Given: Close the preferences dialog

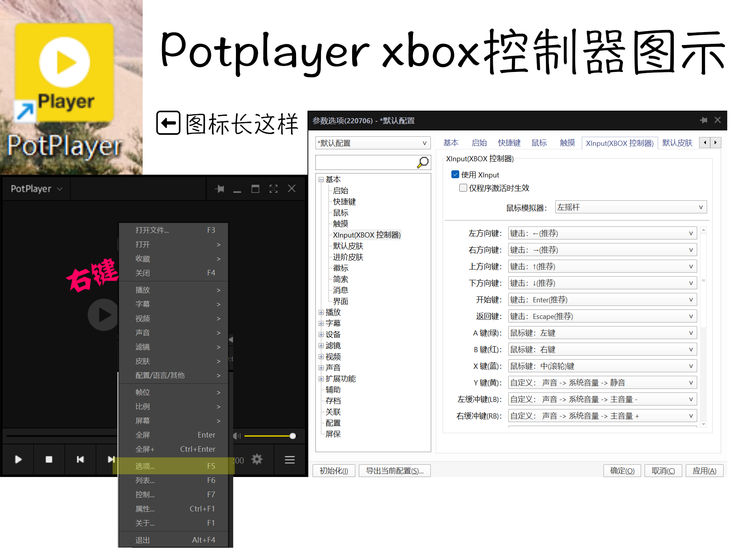Looking at the screenshot, I should click(x=718, y=120).
